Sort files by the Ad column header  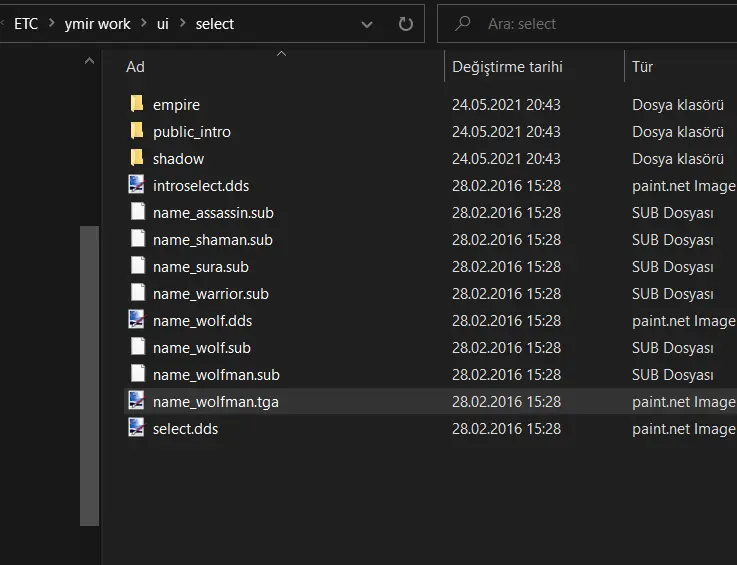coord(136,67)
